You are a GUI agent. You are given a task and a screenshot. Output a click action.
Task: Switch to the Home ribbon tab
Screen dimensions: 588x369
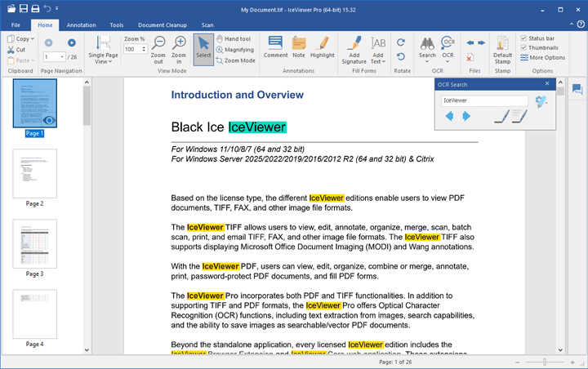pyautogui.click(x=45, y=25)
